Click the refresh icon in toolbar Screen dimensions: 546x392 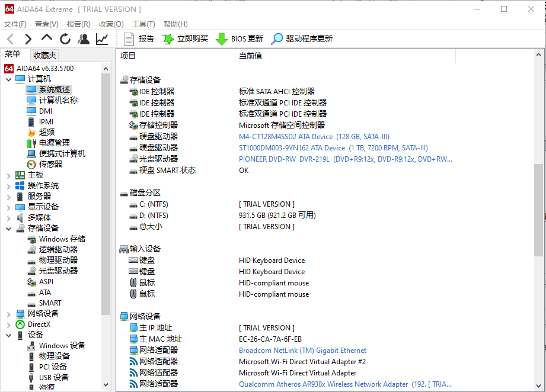65,39
